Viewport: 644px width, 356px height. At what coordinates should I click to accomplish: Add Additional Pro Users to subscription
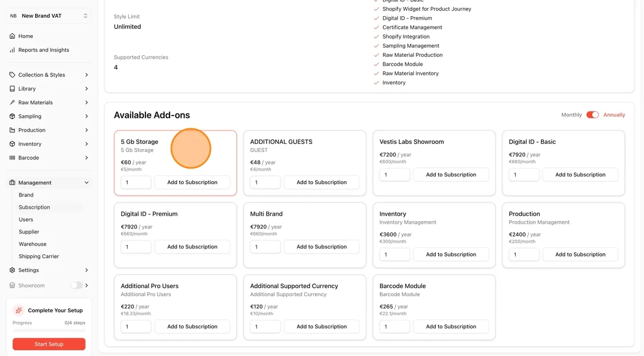[x=192, y=327]
